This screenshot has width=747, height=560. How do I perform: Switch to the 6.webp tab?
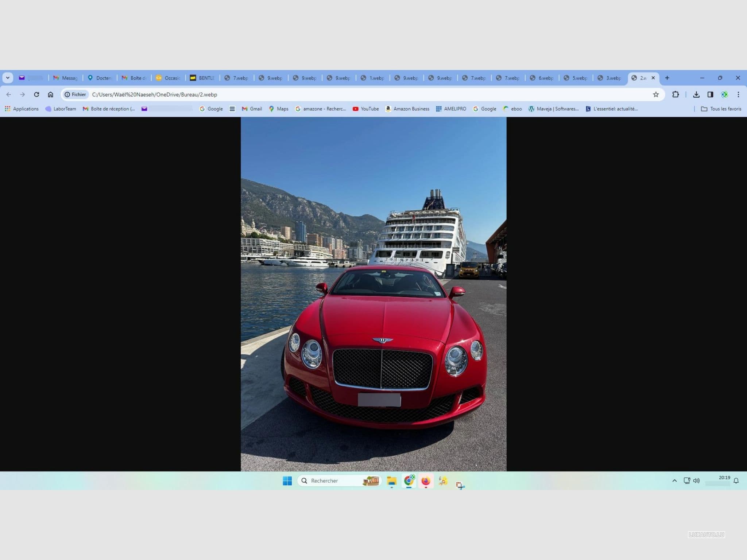tap(542, 78)
